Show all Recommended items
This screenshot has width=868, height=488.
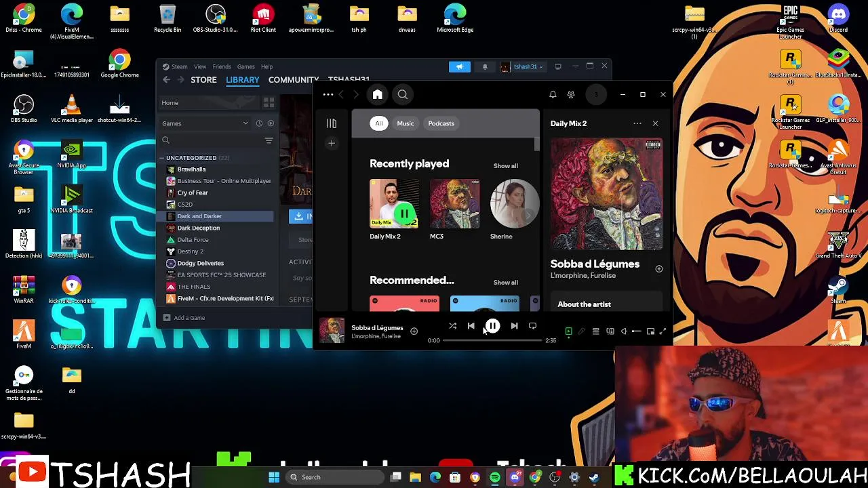[x=505, y=283]
